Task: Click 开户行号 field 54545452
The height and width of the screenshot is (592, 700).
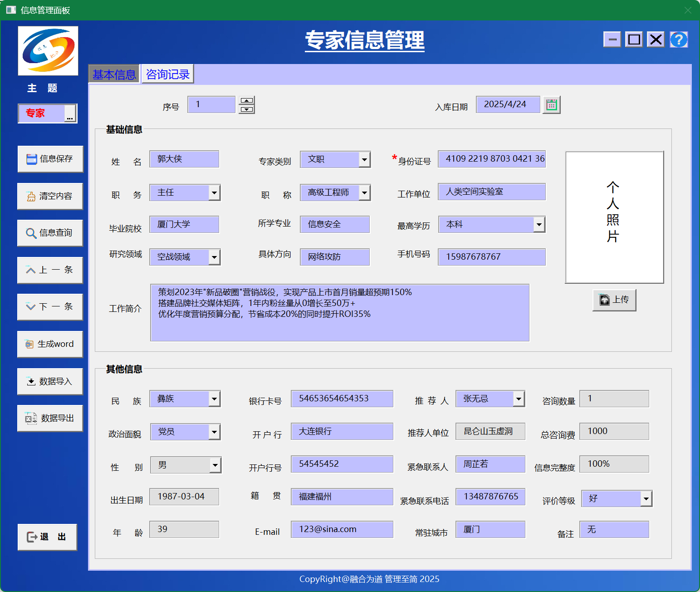Action: click(x=342, y=464)
